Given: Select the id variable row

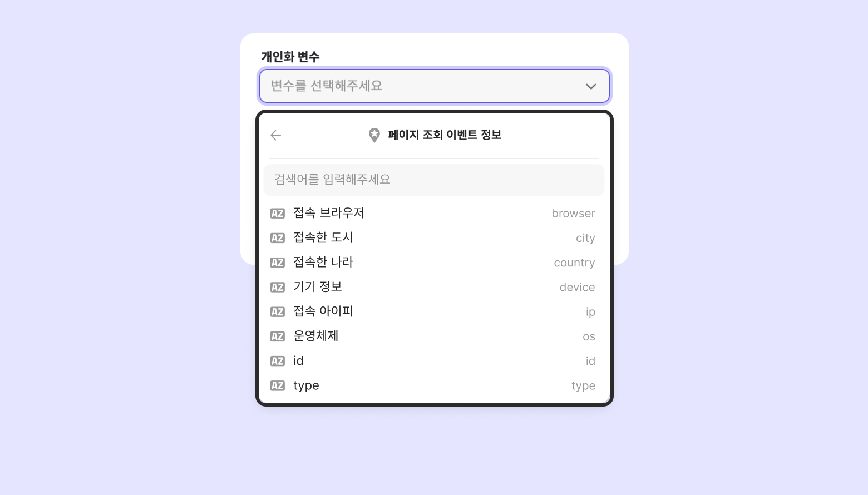Looking at the screenshot, I should (x=434, y=361).
